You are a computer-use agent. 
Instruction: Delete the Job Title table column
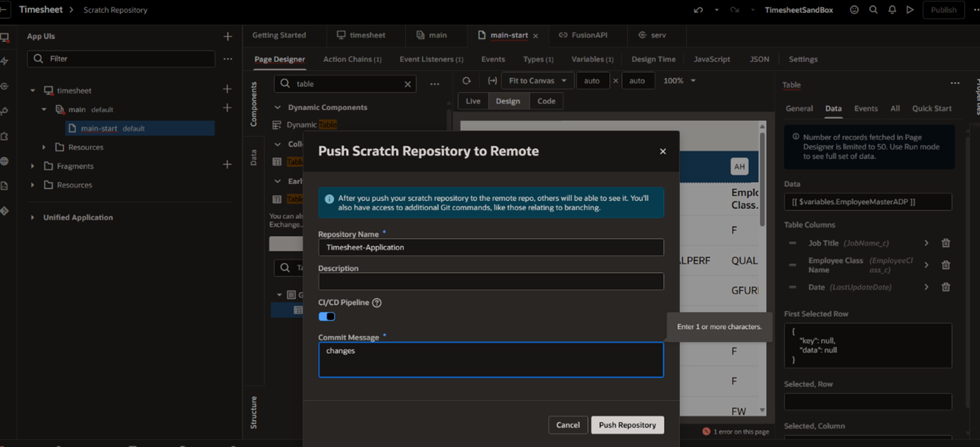945,243
